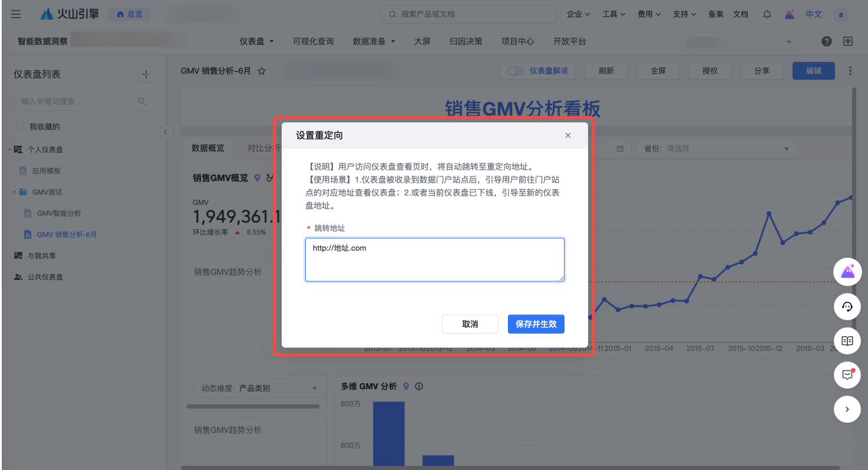Click 取消 in the redirect dialog

[x=470, y=324]
